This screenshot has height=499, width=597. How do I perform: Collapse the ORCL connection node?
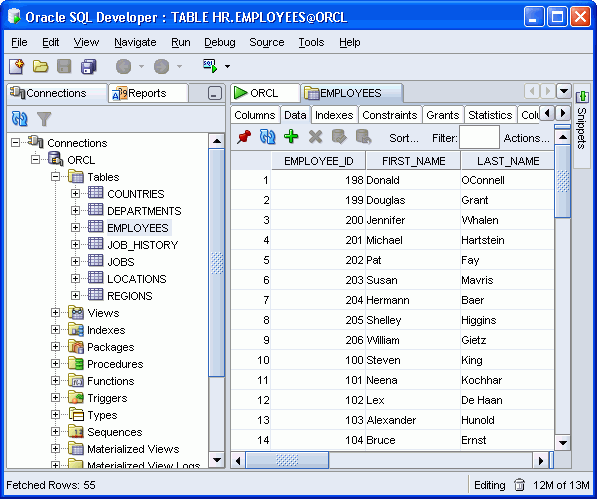click(x=35, y=159)
